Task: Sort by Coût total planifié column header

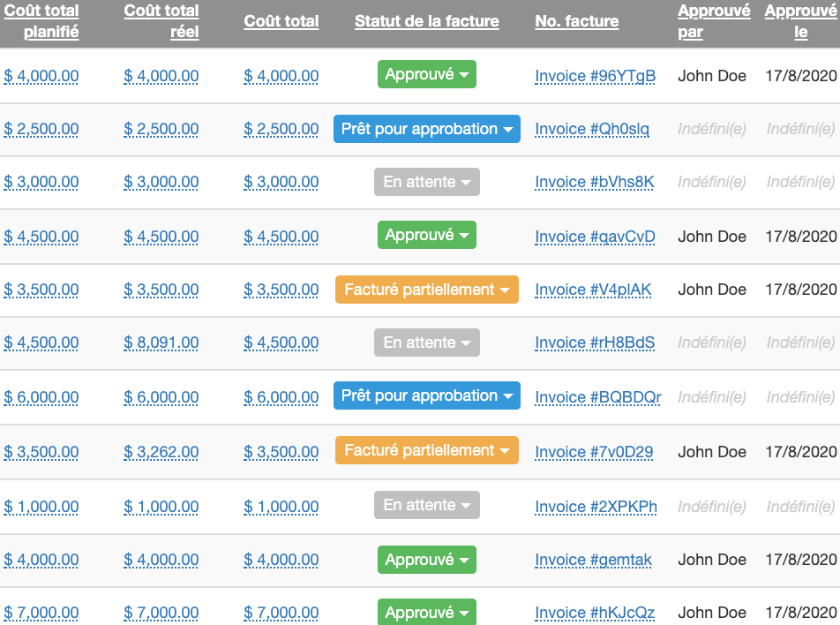Action: [x=41, y=22]
